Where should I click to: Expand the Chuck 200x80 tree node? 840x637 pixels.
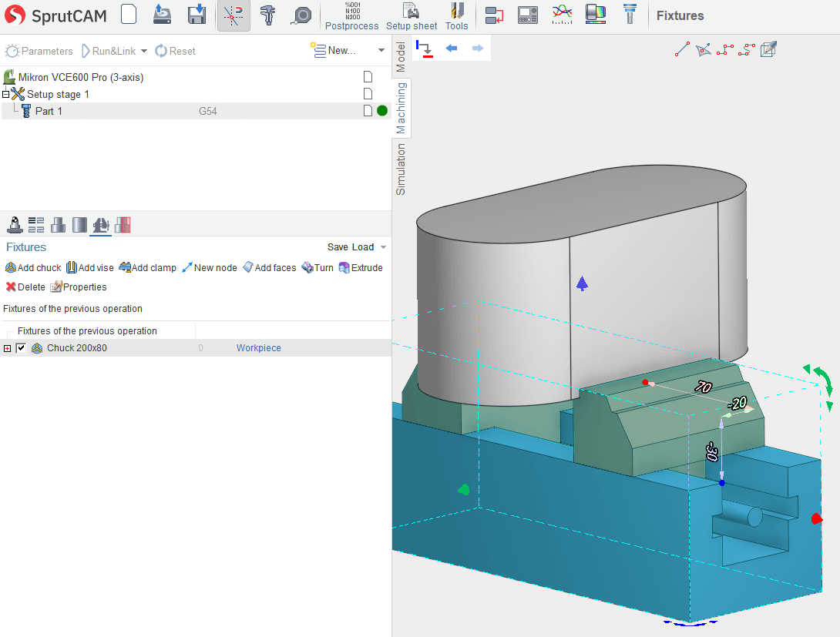pos(8,348)
